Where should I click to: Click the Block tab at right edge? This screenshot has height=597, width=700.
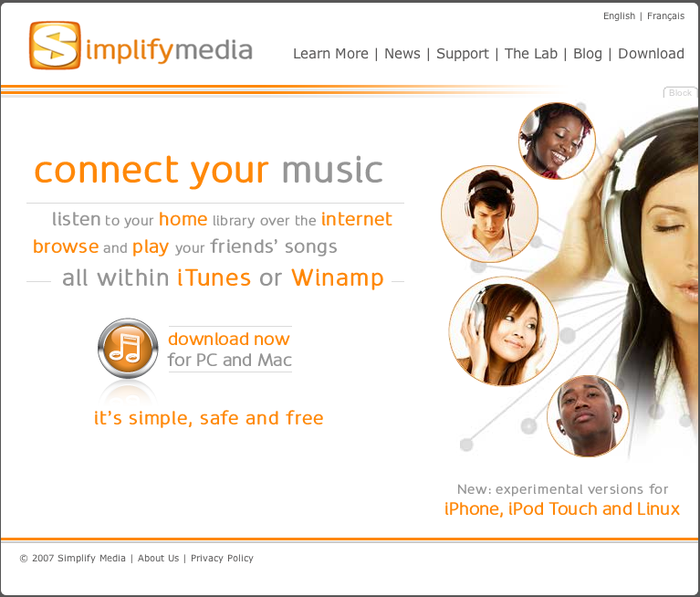tap(680, 92)
